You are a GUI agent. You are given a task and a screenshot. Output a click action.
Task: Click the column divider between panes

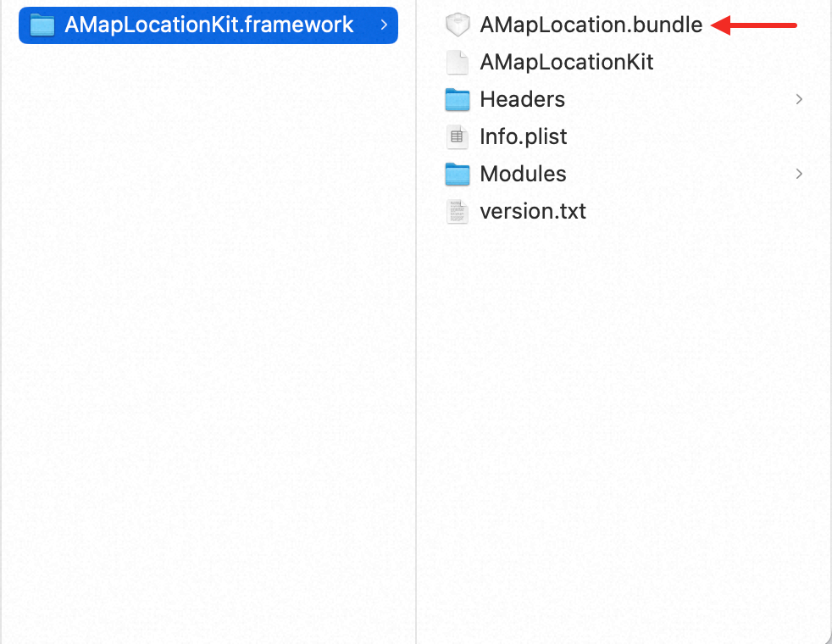click(416, 322)
